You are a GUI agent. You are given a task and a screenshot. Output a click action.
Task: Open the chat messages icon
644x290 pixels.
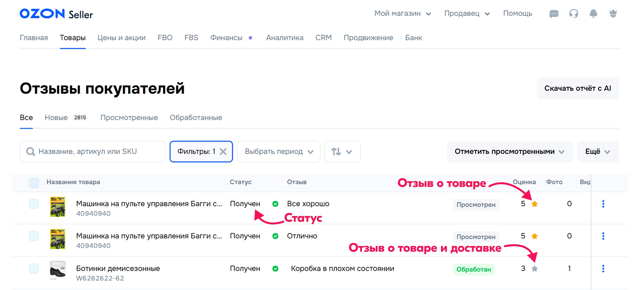554,14
